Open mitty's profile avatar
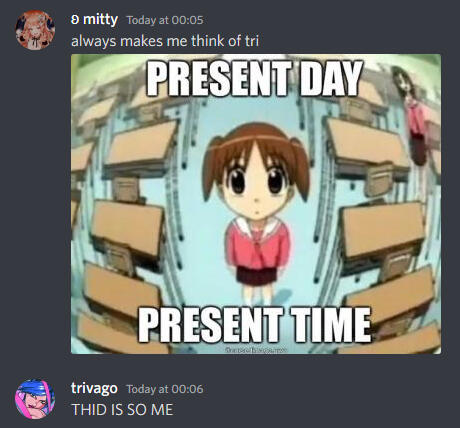This screenshot has height=428, width=460. (x=35, y=30)
